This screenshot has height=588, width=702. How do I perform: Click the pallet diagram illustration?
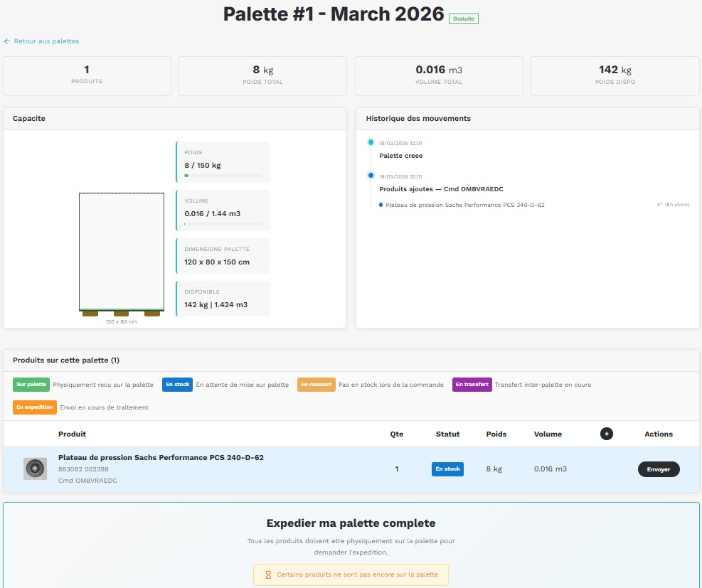pos(122,253)
